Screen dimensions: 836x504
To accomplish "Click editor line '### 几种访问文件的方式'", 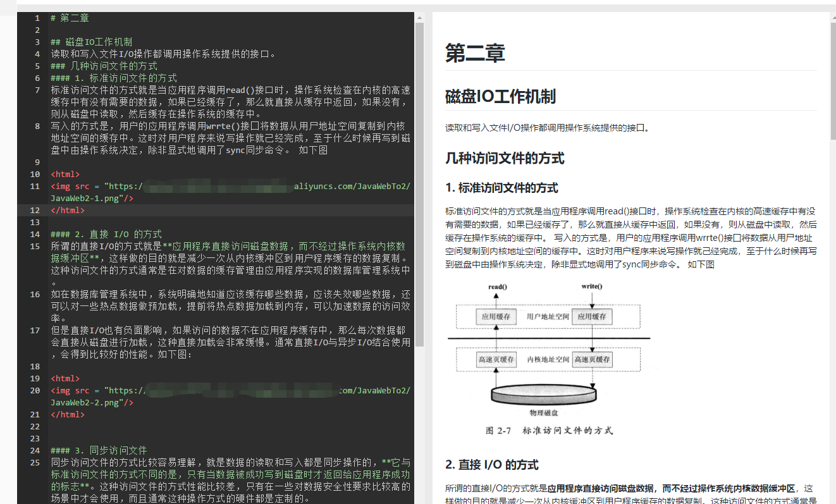I will pyautogui.click(x=104, y=66).
